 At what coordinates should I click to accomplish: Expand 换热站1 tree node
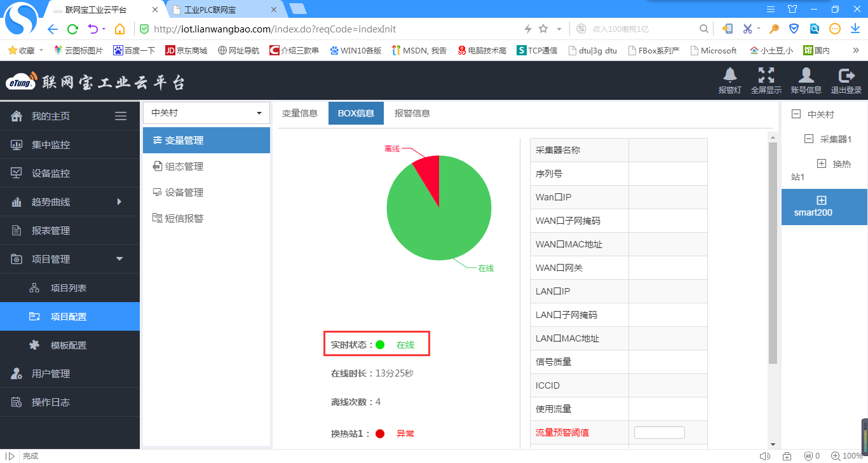[x=821, y=163]
